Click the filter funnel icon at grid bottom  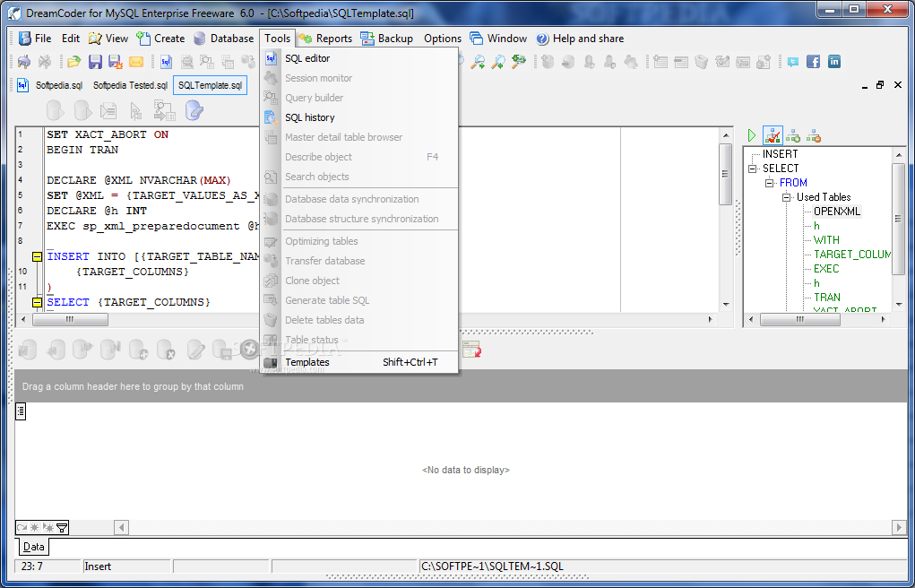pyautogui.click(x=62, y=527)
